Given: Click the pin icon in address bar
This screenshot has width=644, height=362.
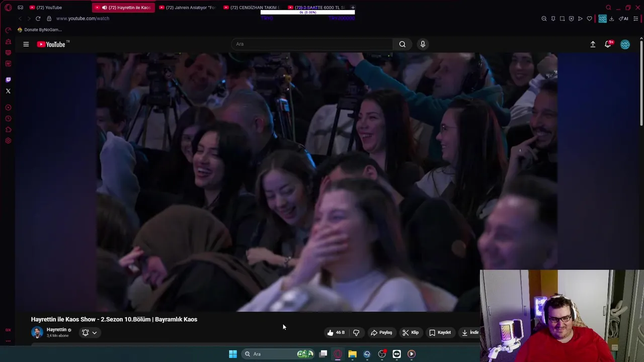Looking at the screenshot, I should [553, 19].
